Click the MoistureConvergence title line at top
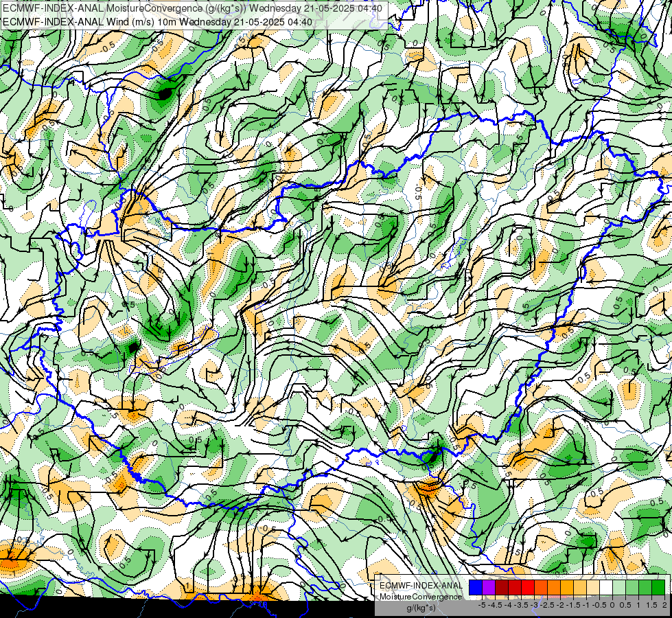This screenshot has width=672, height=618. tap(192, 8)
